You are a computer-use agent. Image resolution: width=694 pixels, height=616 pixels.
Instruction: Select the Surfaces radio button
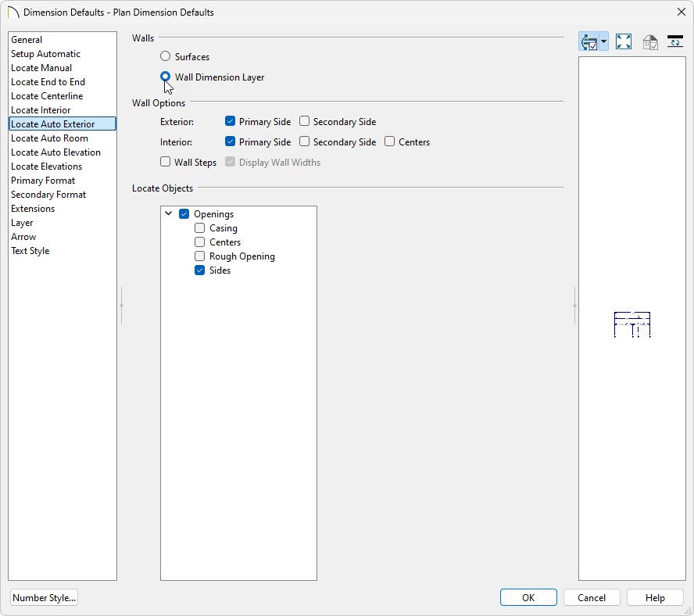pyautogui.click(x=165, y=56)
